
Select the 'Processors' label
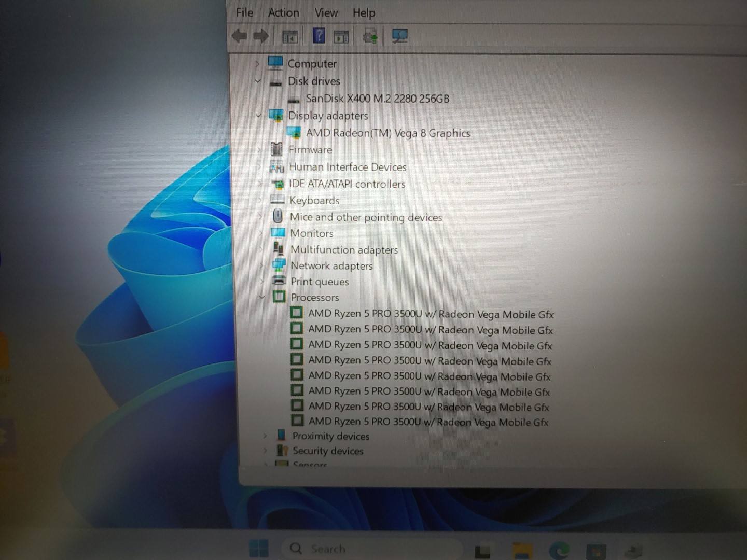click(x=314, y=298)
